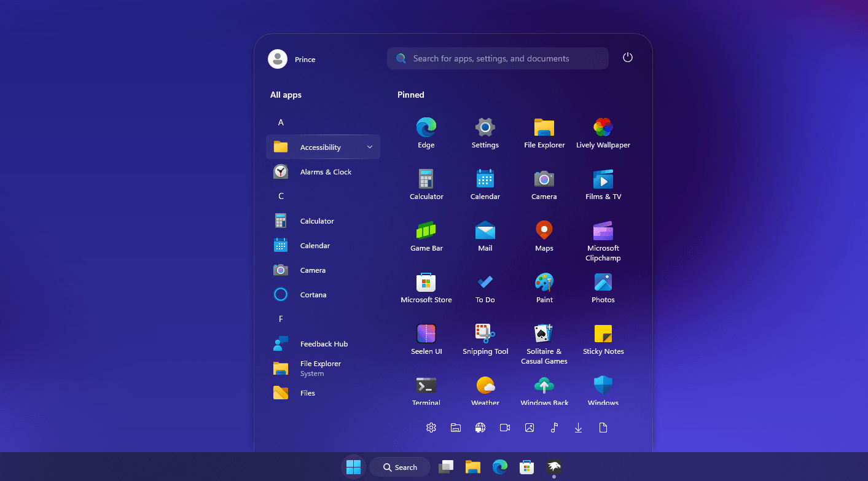The width and height of the screenshot is (868, 481).
Task: Open File Explorer from taskbar
Action: [472, 467]
